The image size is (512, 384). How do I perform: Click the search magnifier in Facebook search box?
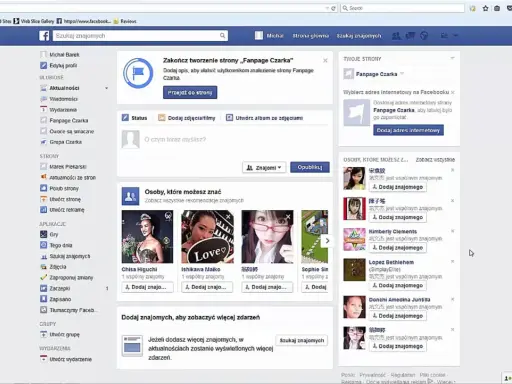pyautogui.click(x=222, y=36)
